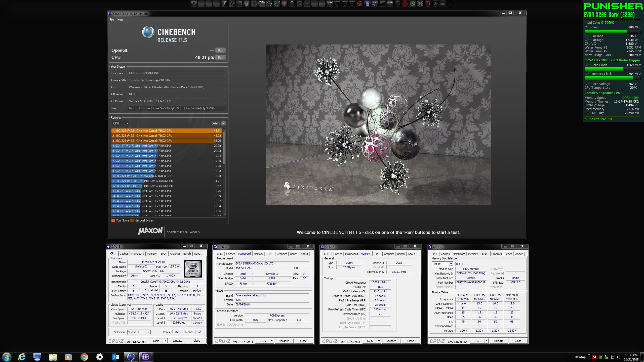
Task: Open the CPU ranking type dropdown in Cinebench
Action: (120, 123)
